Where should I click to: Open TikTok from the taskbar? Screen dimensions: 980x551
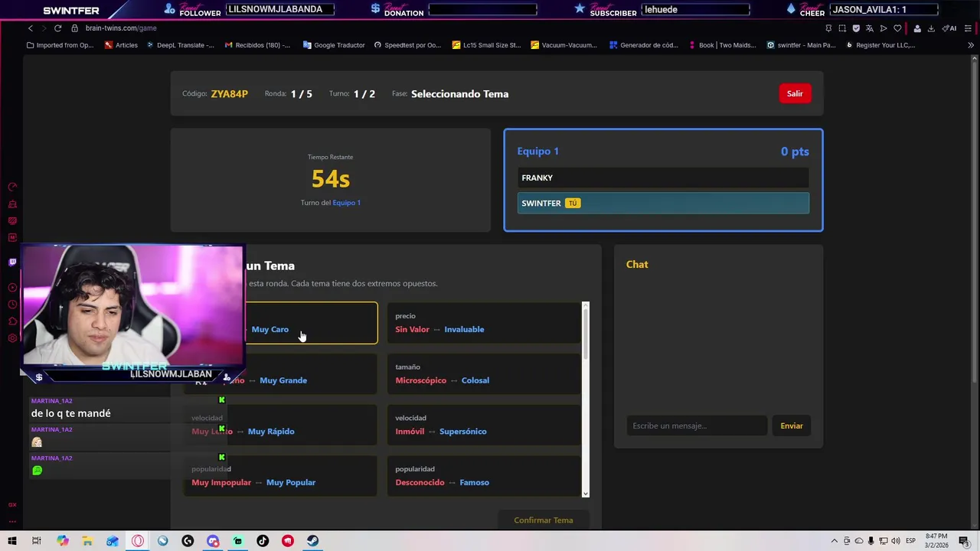coord(263,541)
